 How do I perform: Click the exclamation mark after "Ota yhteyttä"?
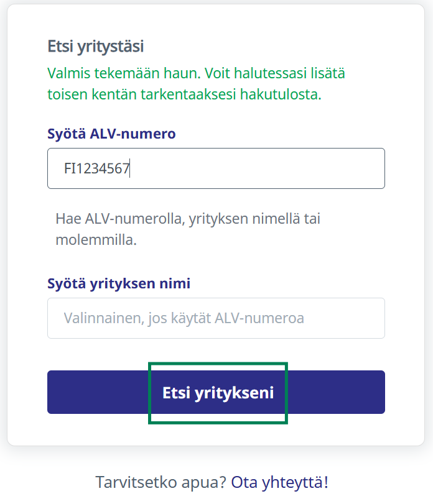325,482
